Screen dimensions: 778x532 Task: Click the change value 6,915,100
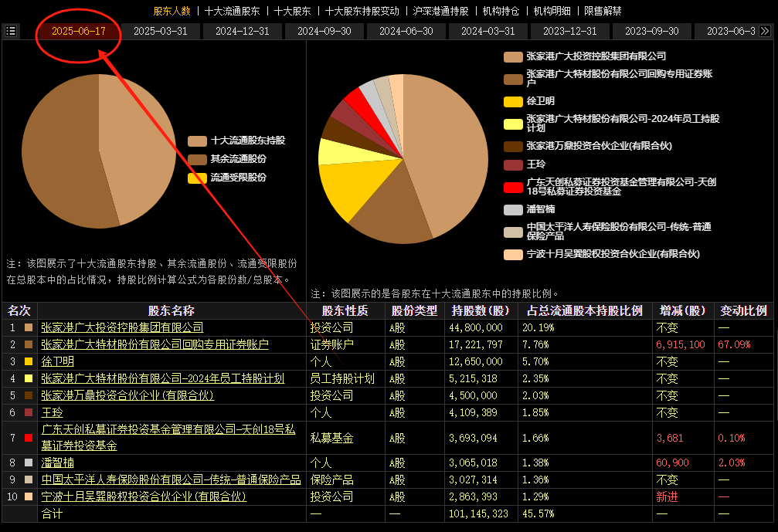coord(680,344)
